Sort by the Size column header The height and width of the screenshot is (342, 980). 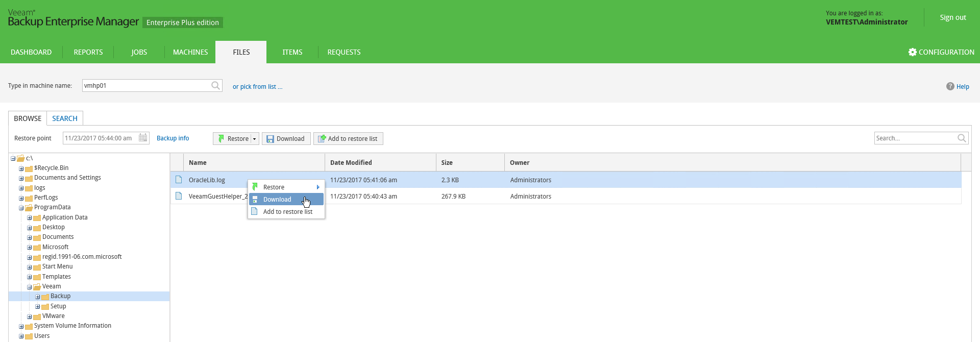[470, 162]
